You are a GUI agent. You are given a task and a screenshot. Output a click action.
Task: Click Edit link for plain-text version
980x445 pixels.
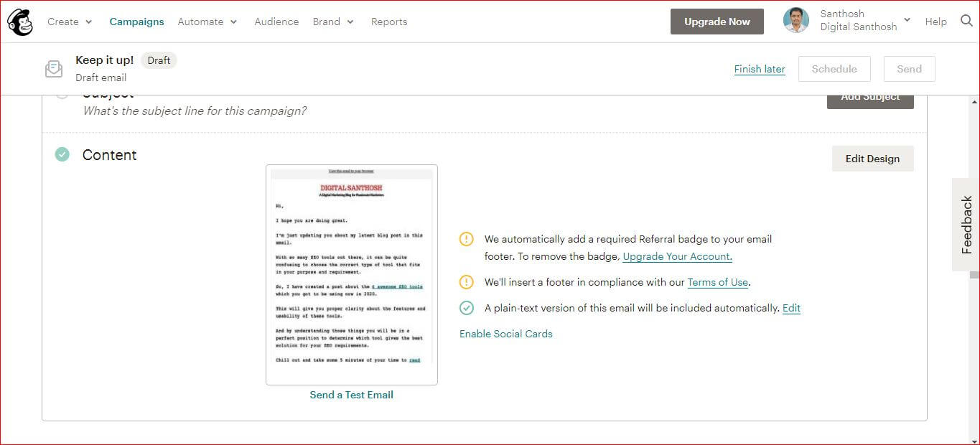click(x=791, y=308)
